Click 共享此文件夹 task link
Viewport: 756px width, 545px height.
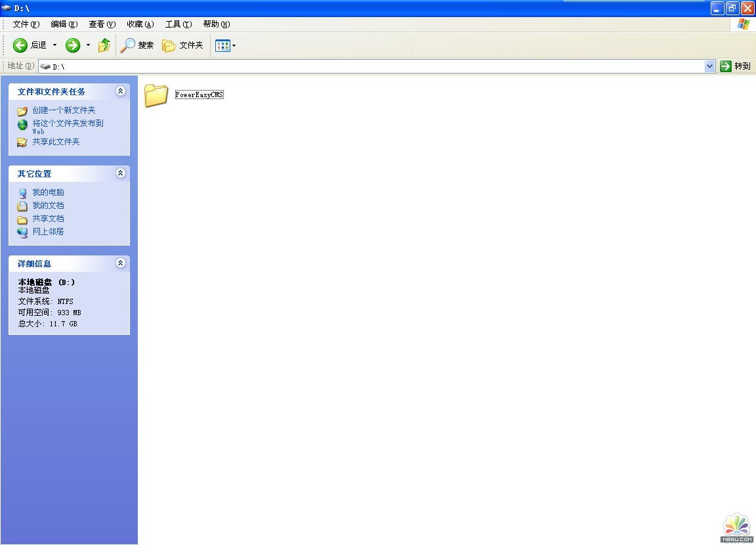56,142
